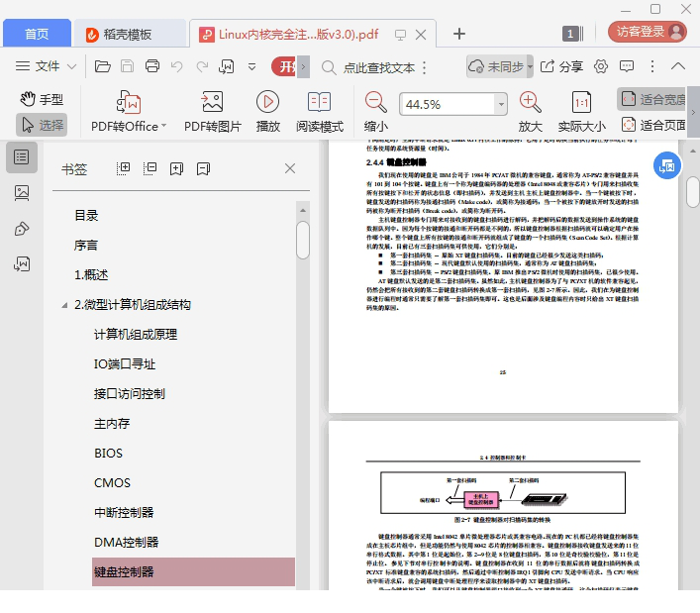Collapse the 2.微型计算机组成结构 tree node

(64, 305)
